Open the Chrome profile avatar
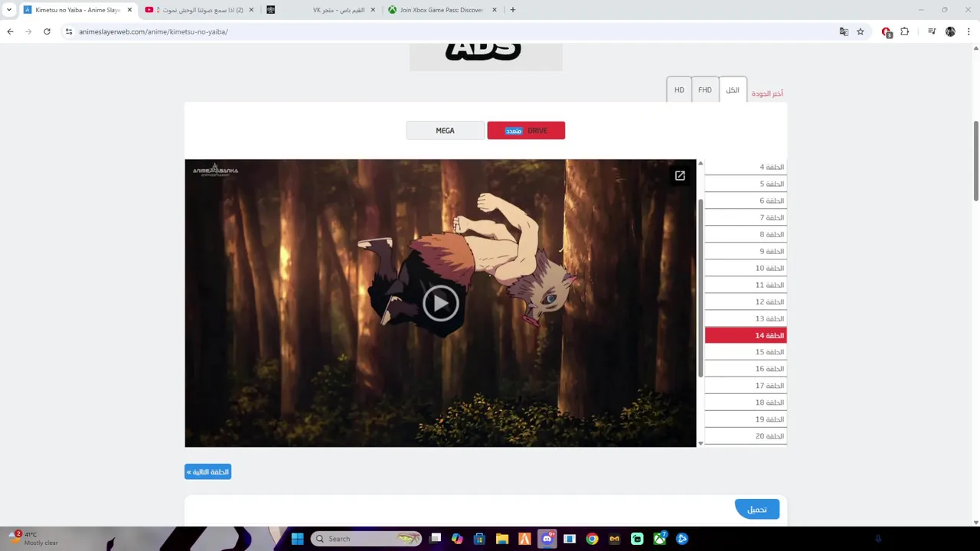Viewport: 980px width, 551px height. (950, 31)
